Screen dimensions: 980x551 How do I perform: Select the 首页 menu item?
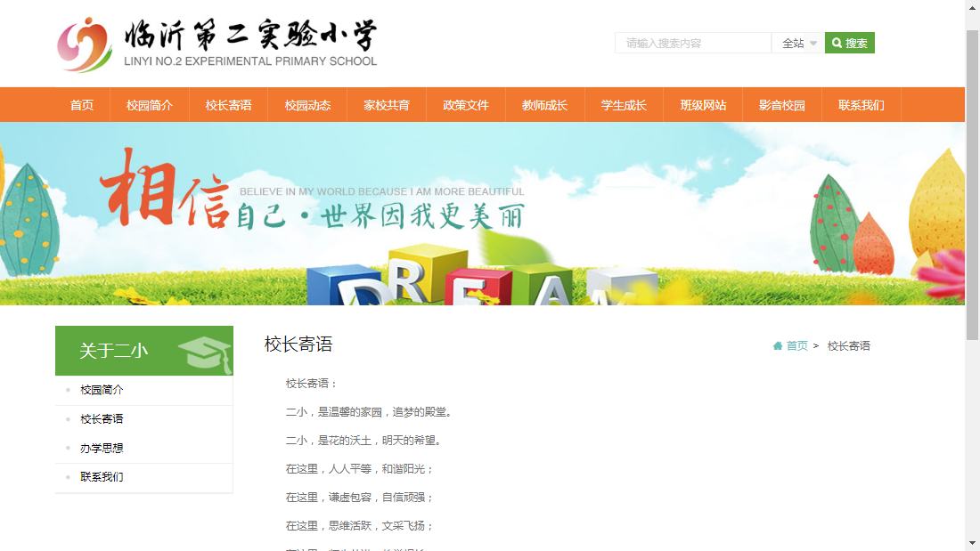(x=82, y=104)
